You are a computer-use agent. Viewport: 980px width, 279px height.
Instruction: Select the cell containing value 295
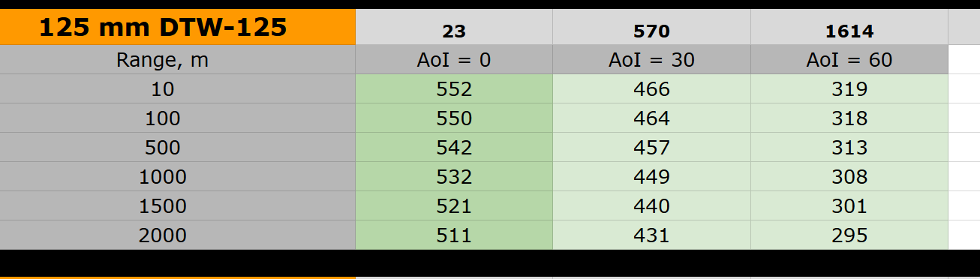pyautogui.click(x=849, y=235)
